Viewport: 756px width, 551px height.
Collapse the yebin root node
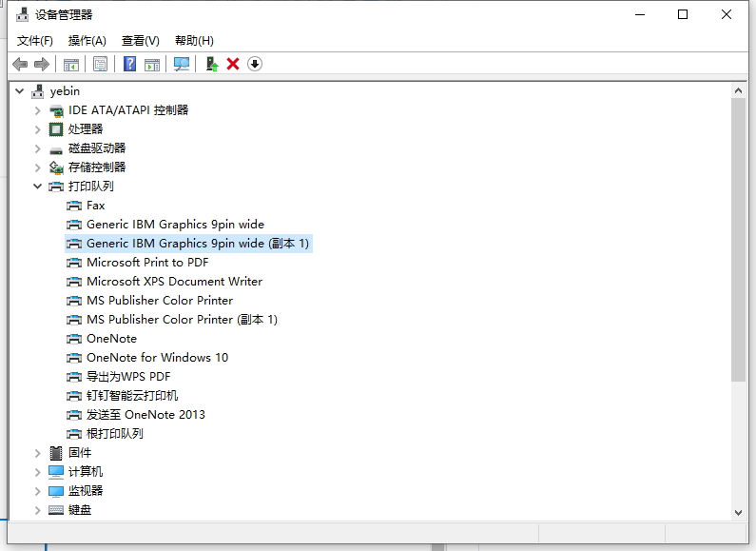tap(20, 90)
